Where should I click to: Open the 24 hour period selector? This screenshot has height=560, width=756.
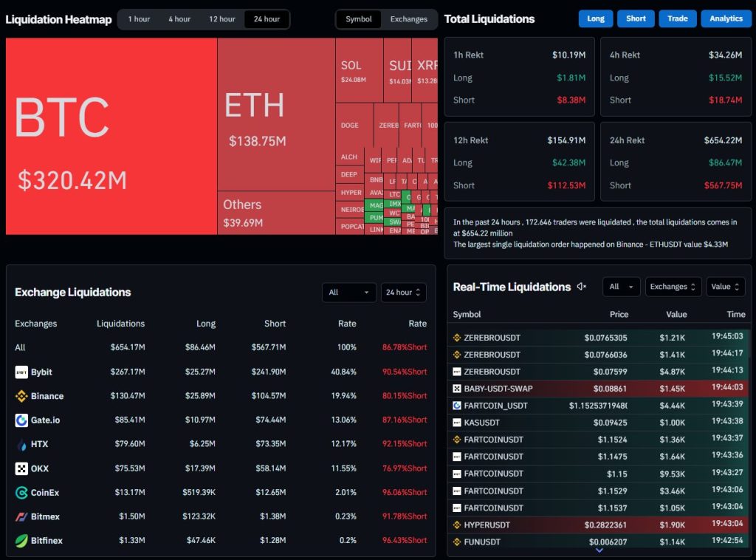(x=403, y=293)
